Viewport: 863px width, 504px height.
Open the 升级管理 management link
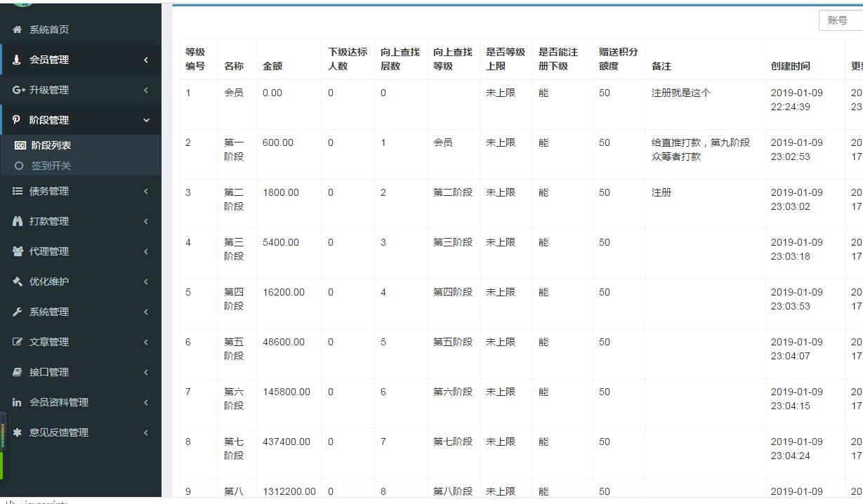tap(51, 89)
